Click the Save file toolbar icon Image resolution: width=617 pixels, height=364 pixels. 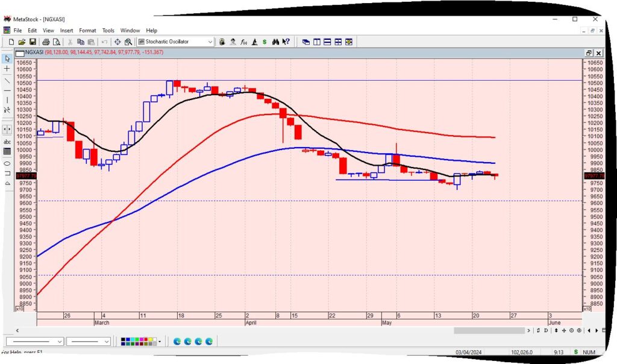[33, 42]
